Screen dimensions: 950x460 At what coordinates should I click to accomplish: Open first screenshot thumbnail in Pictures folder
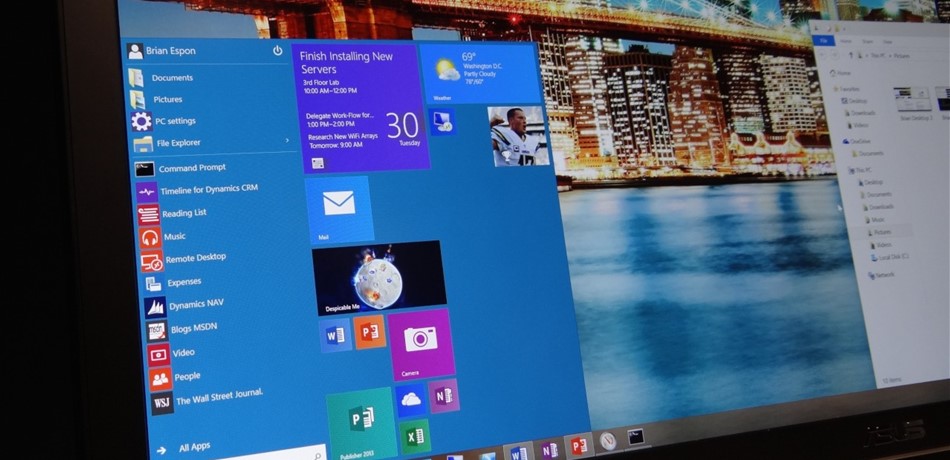[912, 103]
